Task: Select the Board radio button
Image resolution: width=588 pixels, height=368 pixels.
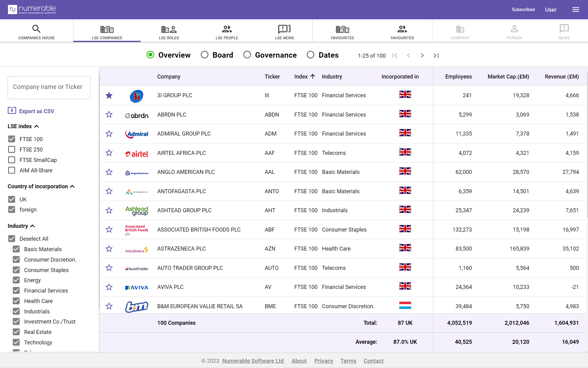Action: pyautogui.click(x=205, y=55)
